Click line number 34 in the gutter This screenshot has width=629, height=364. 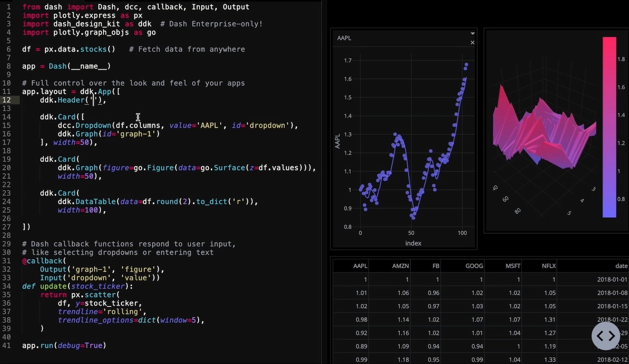[x=6, y=286]
